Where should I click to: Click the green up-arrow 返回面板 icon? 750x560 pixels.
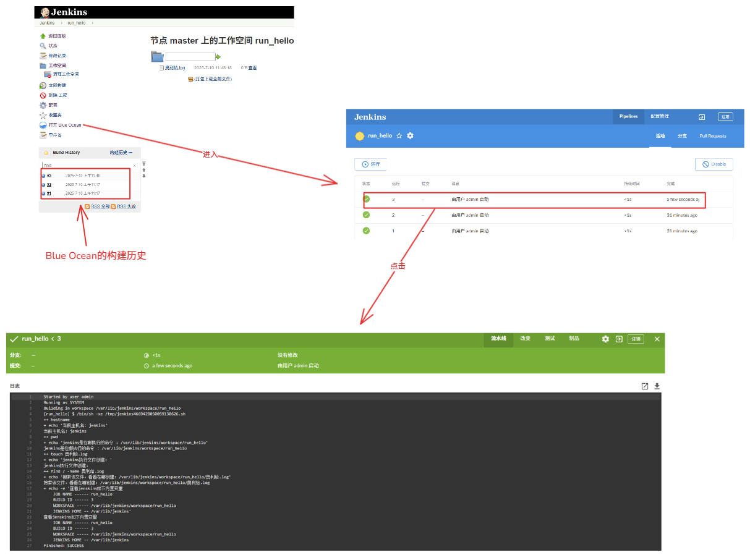[x=43, y=36]
